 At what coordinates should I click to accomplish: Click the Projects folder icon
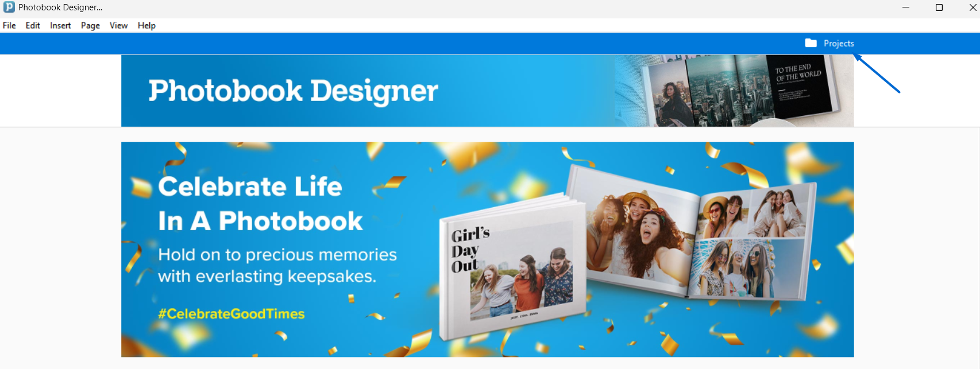811,43
